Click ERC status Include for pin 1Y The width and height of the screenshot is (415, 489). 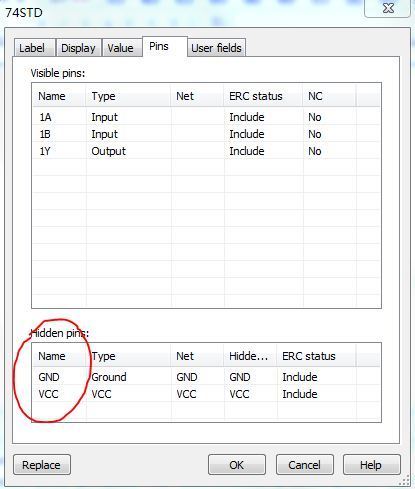click(x=247, y=151)
